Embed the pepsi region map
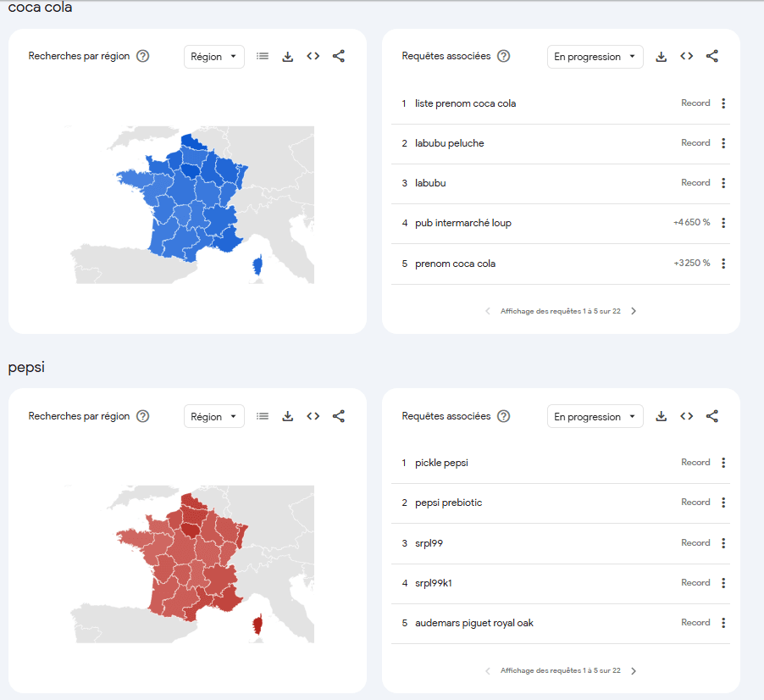764x700 pixels. [x=313, y=416]
